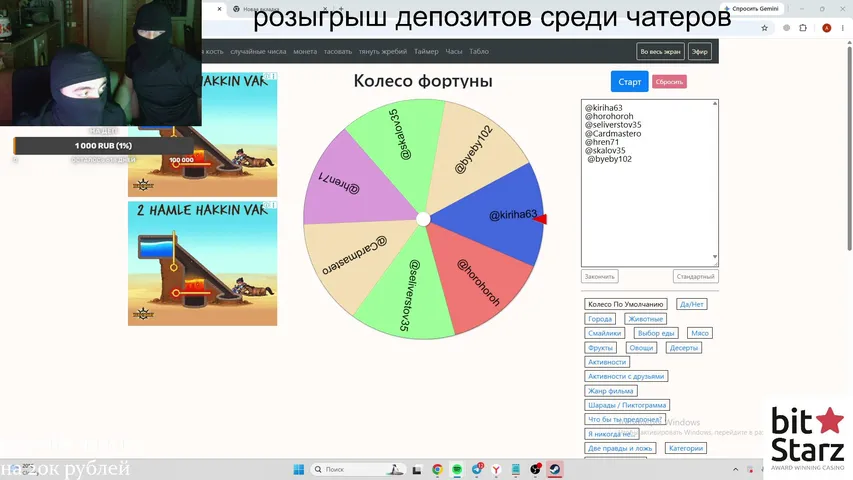Select the Города preset
This screenshot has width=853, height=480.
599,319
